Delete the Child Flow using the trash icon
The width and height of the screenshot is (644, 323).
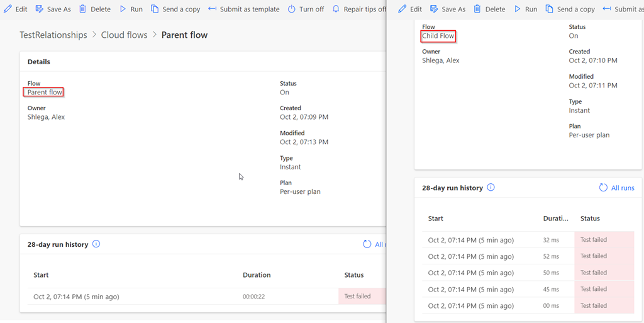click(477, 9)
